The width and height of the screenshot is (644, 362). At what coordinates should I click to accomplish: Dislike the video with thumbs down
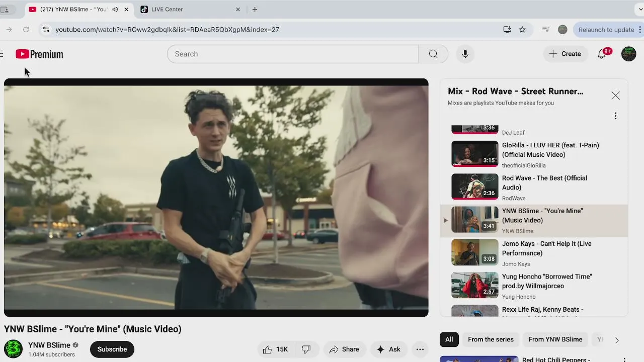306,349
